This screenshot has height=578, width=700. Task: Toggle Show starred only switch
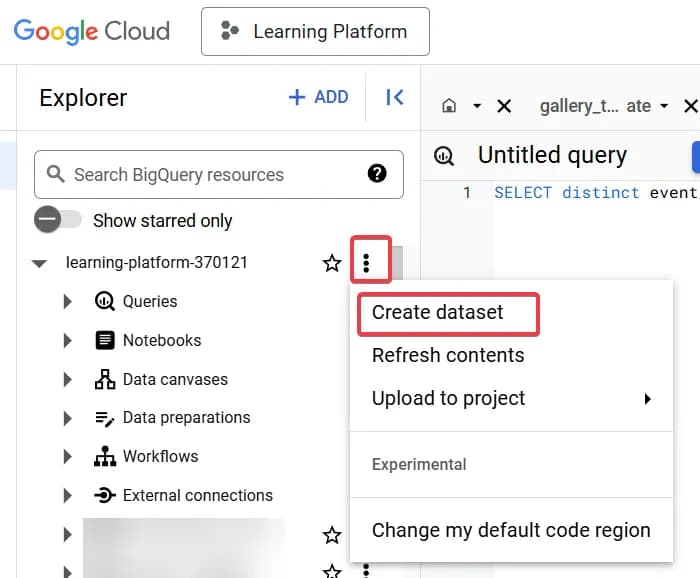[x=58, y=220]
